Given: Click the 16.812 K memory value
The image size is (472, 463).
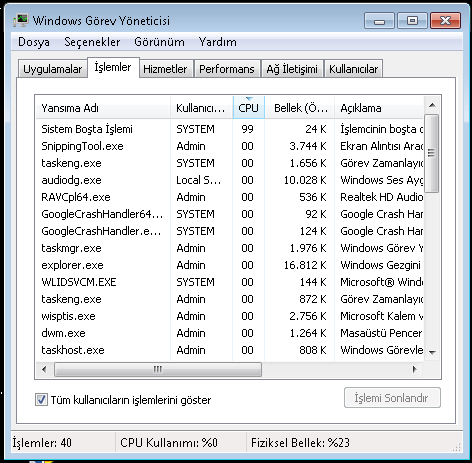Looking at the screenshot, I should click(x=305, y=265).
